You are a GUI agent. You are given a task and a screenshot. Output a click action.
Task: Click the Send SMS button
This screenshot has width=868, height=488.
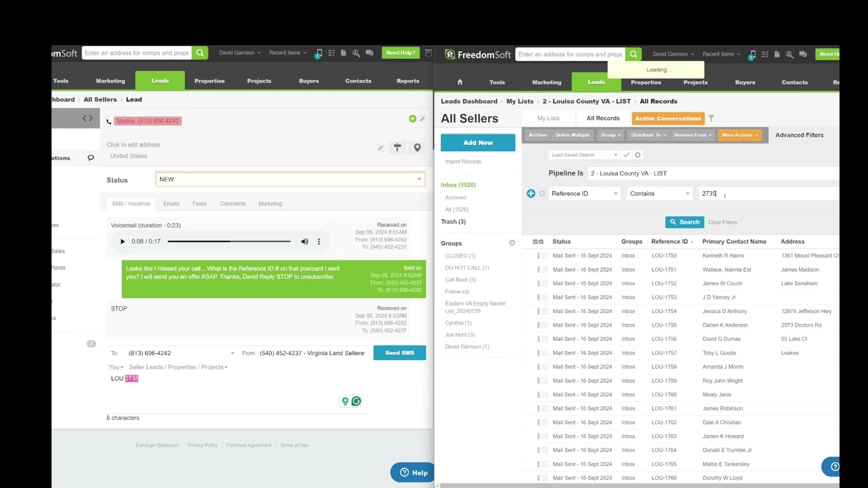pos(399,352)
